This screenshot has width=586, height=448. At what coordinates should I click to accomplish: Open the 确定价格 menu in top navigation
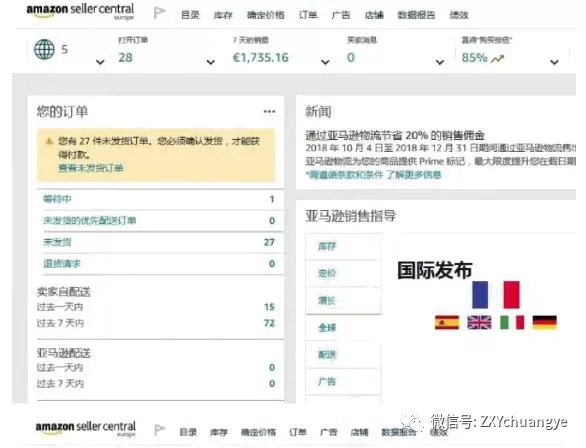point(266,15)
